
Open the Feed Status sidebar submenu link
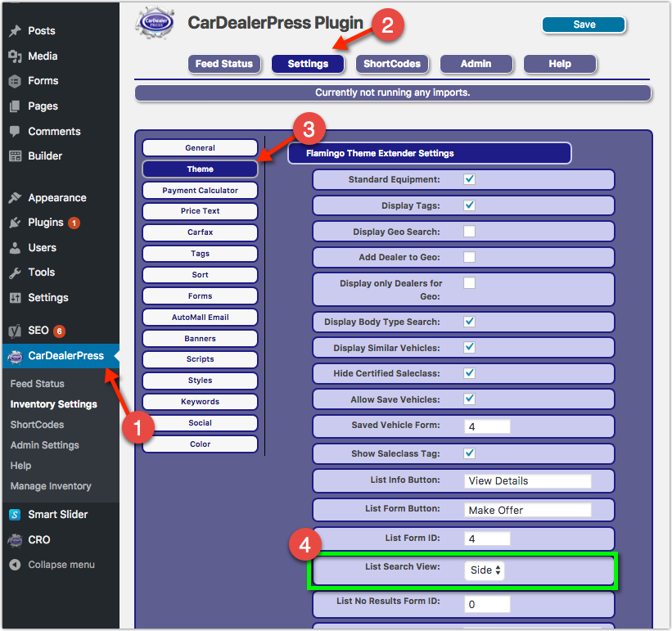point(38,384)
